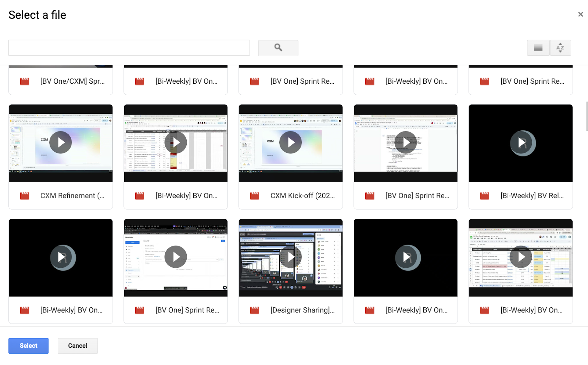Click the video icon beside [BV One/CXM] Spr...
The image size is (588, 365).
point(25,82)
